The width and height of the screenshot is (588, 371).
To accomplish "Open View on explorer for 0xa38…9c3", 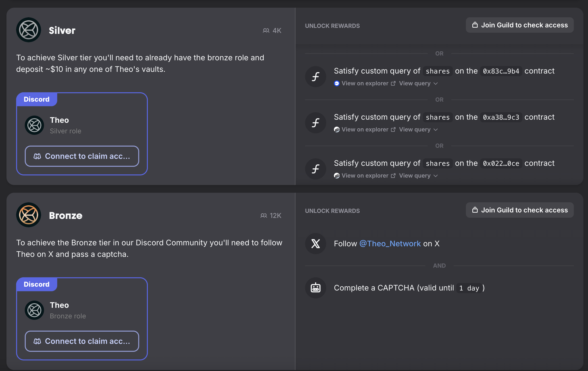I will tap(365, 130).
